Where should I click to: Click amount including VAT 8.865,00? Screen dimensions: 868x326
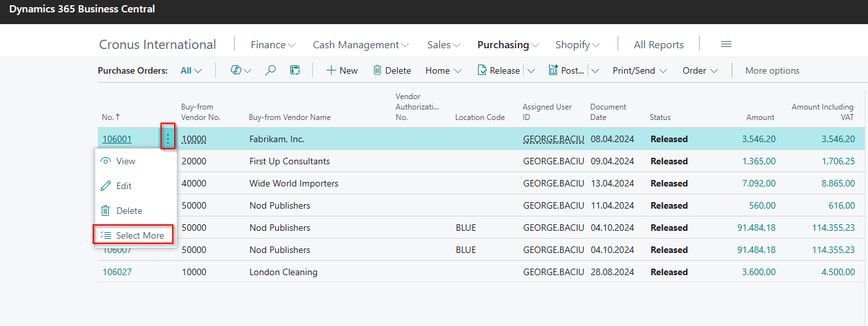[x=837, y=183]
